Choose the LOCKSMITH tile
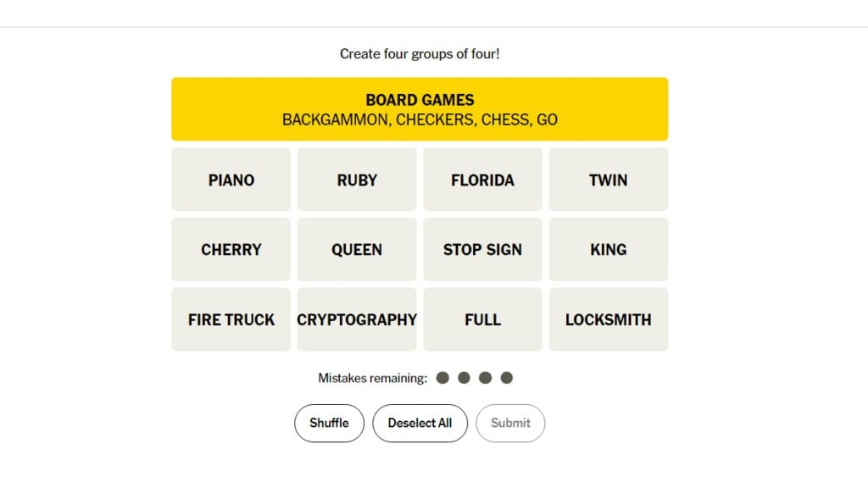This screenshot has width=868, height=488. point(608,319)
